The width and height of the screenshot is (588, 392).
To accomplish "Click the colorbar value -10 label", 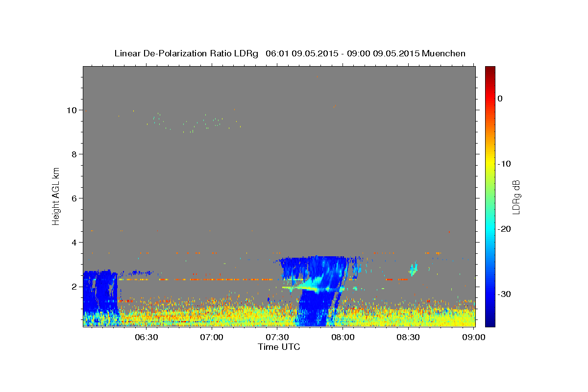I will (x=505, y=164).
